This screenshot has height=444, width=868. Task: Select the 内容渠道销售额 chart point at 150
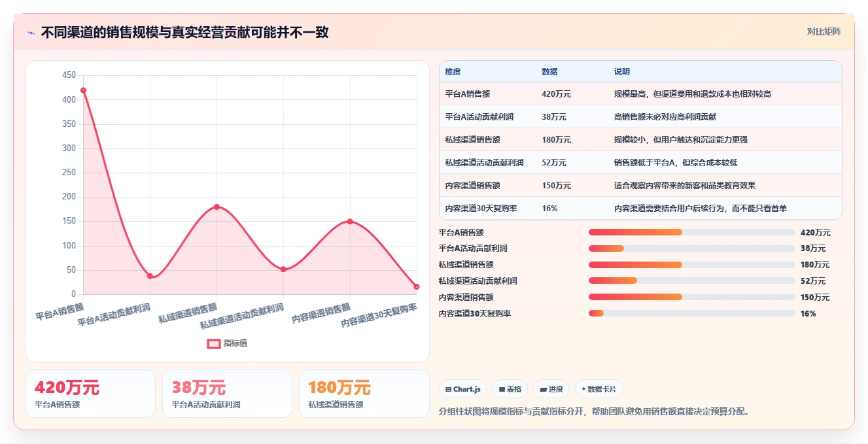coord(350,222)
